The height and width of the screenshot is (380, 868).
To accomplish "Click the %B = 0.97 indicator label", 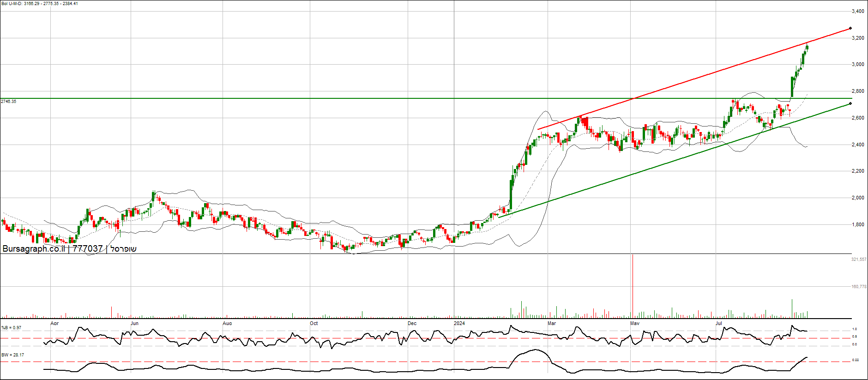I will pyautogui.click(x=11, y=328).
